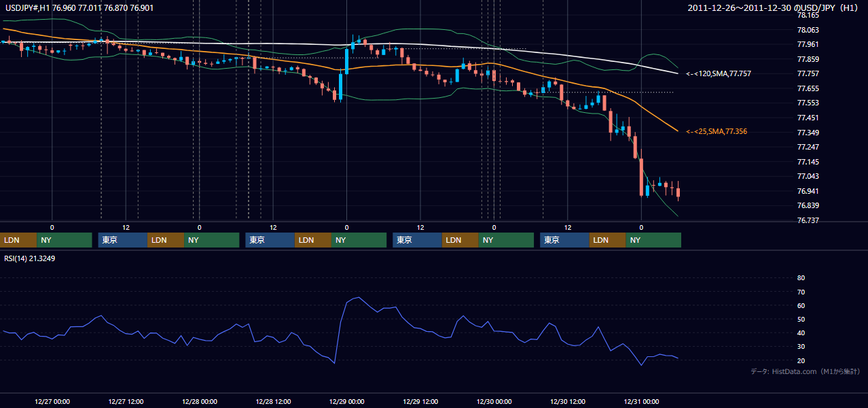Viewport: 868px width, 408px height.
Task: Click price axis value 77.349
Action: (808, 133)
